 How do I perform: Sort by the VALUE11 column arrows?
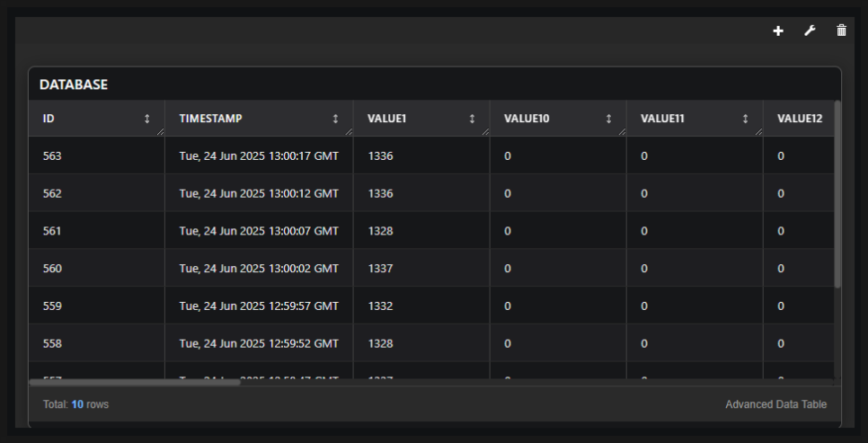click(746, 119)
